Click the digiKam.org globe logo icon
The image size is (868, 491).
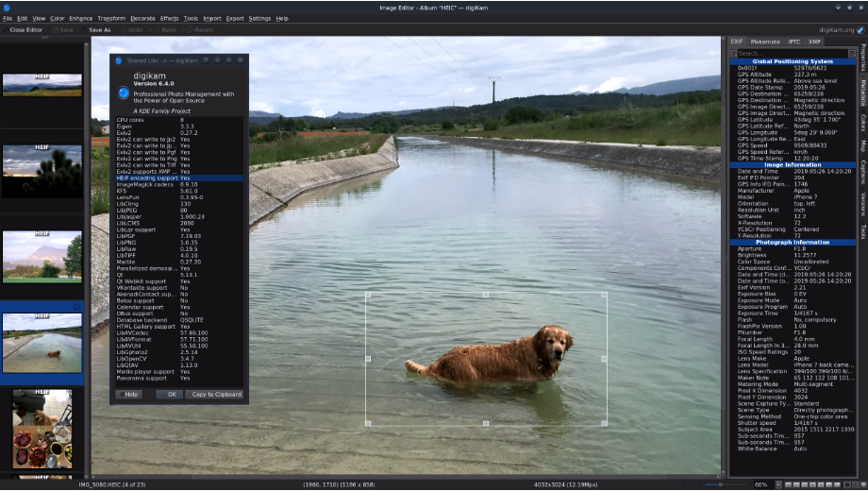point(860,29)
